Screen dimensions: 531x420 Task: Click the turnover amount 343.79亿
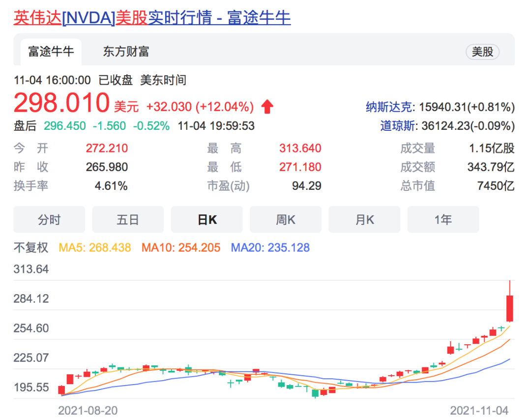tap(491, 167)
